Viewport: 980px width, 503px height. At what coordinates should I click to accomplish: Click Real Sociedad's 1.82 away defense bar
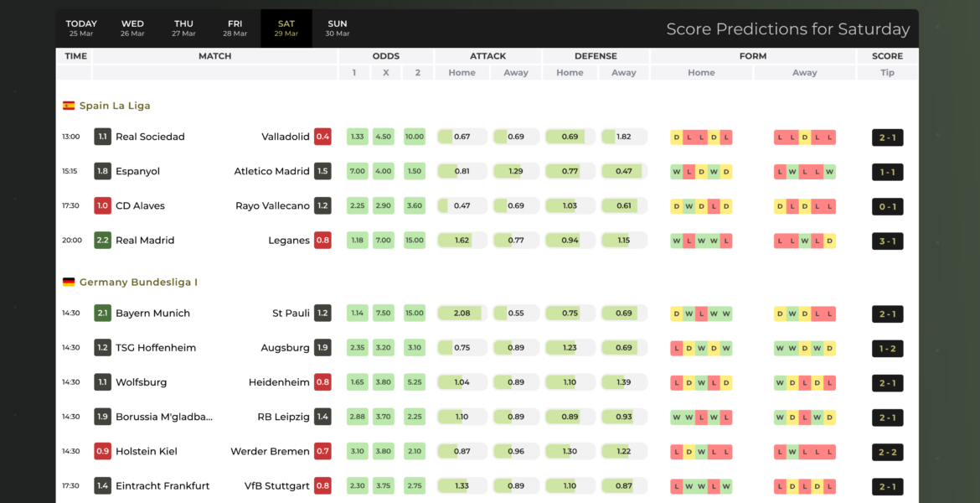pyautogui.click(x=624, y=137)
